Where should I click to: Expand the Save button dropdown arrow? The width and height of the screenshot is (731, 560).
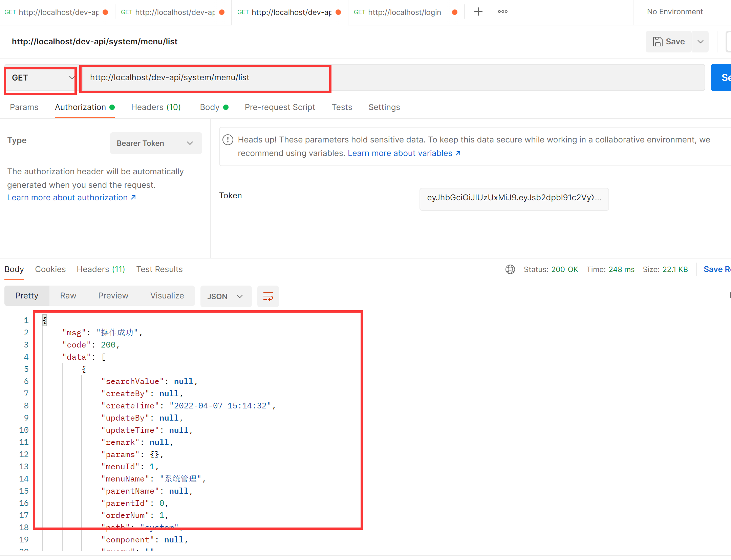click(701, 41)
